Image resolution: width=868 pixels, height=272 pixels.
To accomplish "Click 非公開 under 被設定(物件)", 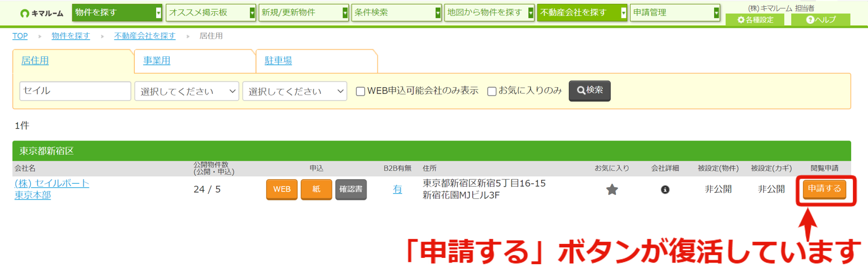I will click(x=718, y=190).
